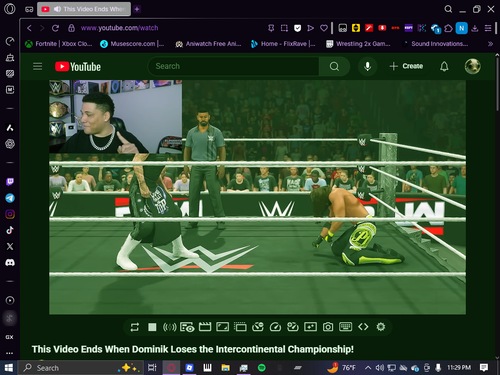Increase playback speed icon

point(293,327)
